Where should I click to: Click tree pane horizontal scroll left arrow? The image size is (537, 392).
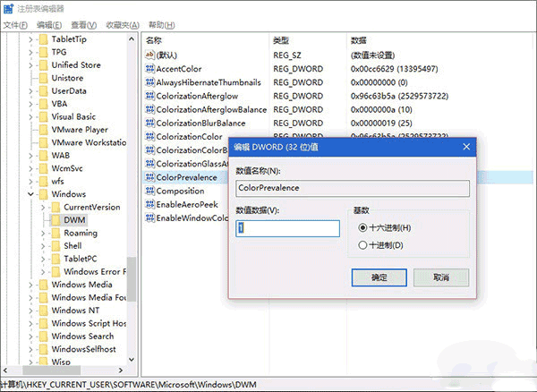click(x=5, y=371)
